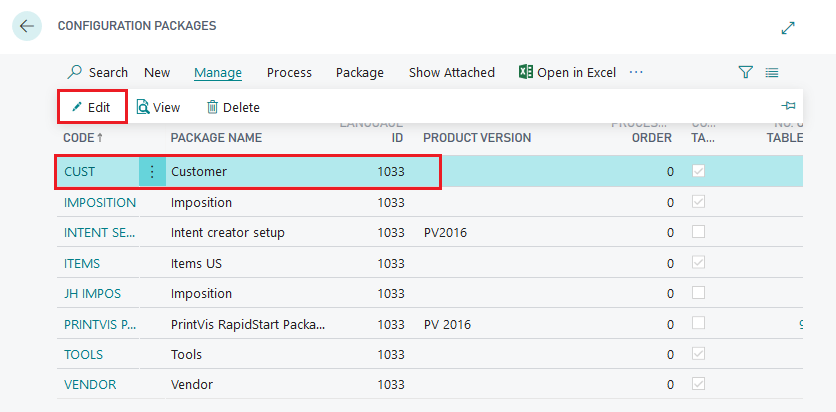Open the Package menu
The image size is (836, 412).
360,72
